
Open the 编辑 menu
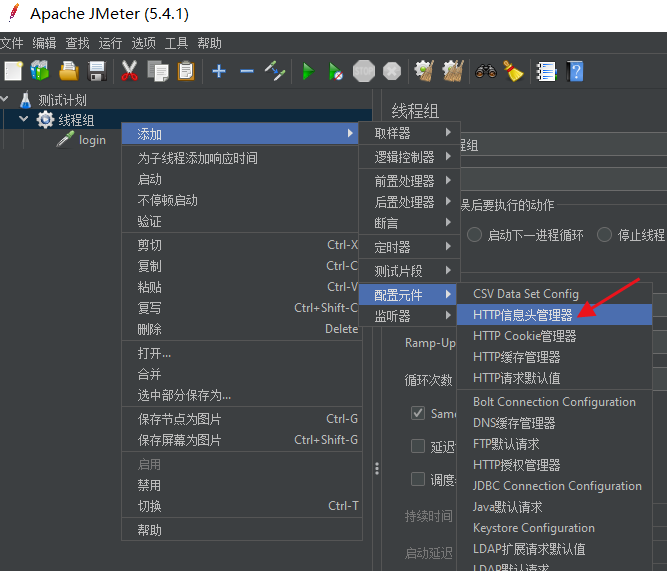click(x=44, y=43)
